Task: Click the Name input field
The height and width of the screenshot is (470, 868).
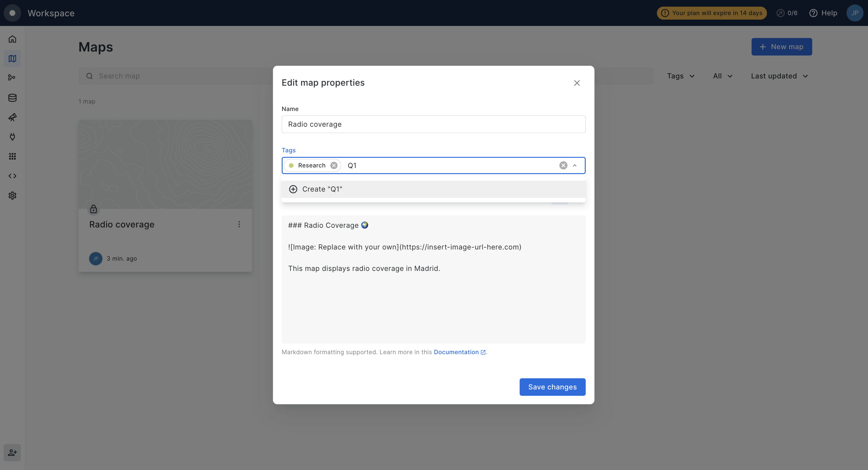Action: tap(433, 124)
